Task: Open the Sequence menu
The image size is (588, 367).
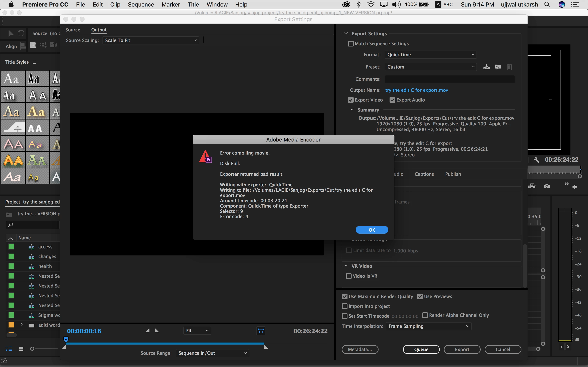Action: click(x=141, y=5)
